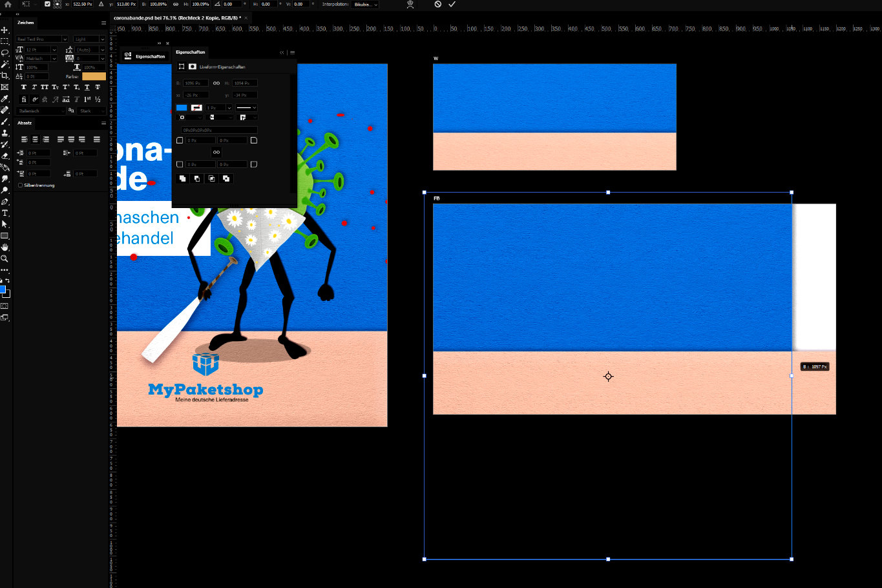Image resolution: width=882 pixels, height=588 pixels.
Task: Select the Pen tool
Action: [5, 202]
